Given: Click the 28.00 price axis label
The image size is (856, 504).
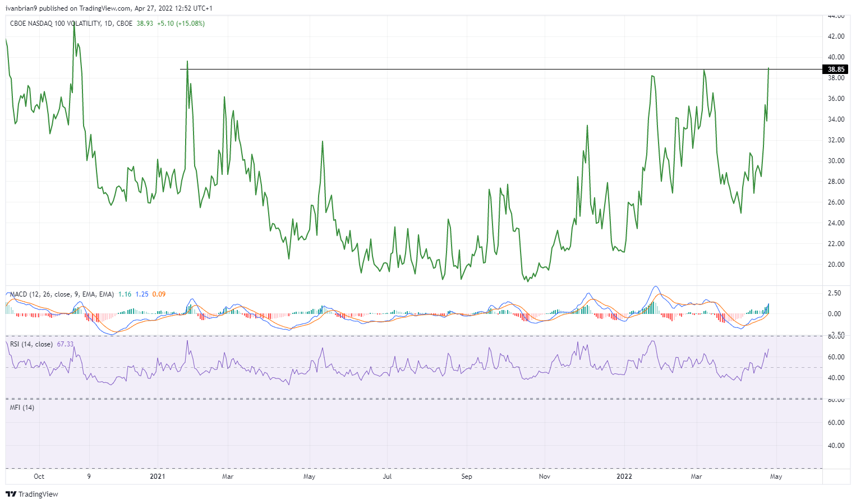Looking at the screenshot, I should (836, 182).
